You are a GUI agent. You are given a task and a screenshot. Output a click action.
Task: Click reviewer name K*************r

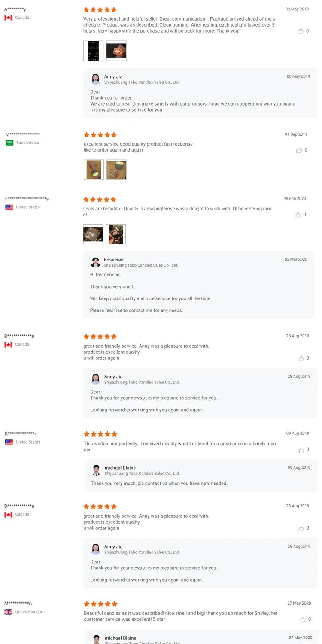[x=21, y=434]
